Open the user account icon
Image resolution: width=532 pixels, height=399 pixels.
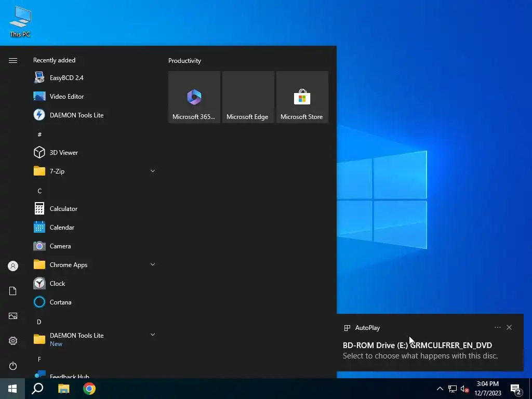(13, 266)
